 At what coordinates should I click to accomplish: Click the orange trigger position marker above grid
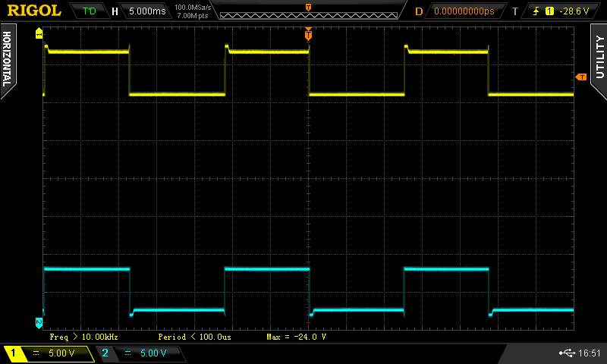308,33
